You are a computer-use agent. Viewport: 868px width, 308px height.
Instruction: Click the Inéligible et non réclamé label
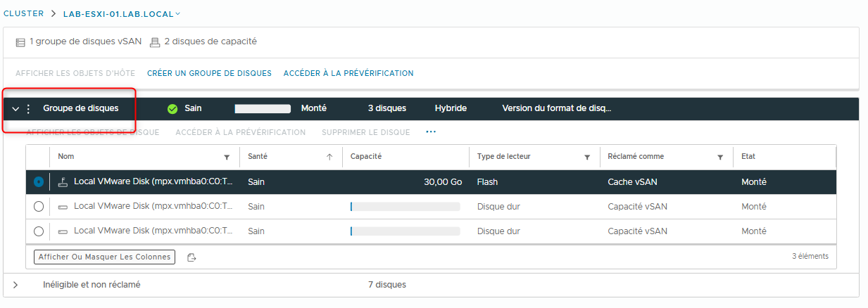click(x=92, y=285)
